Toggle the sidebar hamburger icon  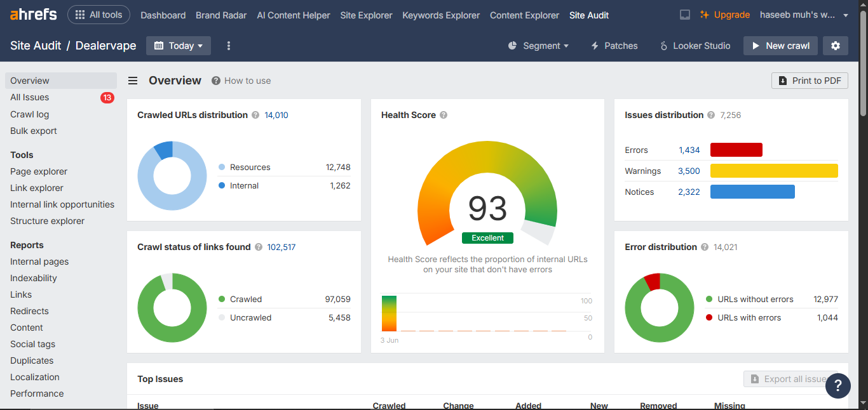click(133, 81)
